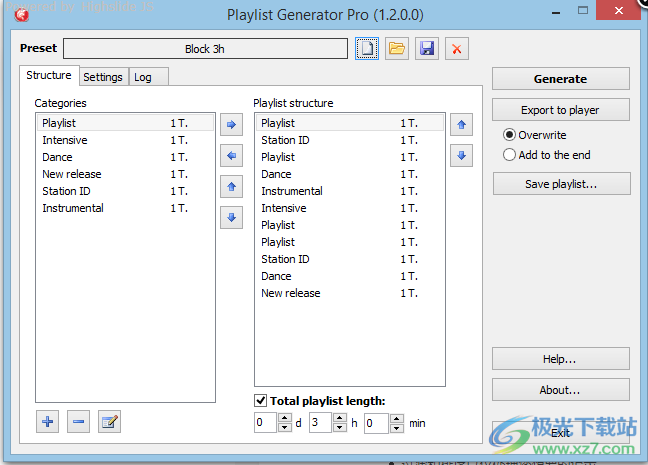Decrease the minutes value with the down spinner
The height and width of the screenshot is (465, 648).
[397, 428]
